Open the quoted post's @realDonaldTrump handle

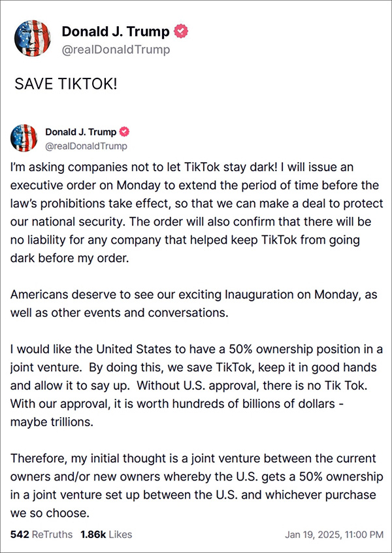point(86,146)
